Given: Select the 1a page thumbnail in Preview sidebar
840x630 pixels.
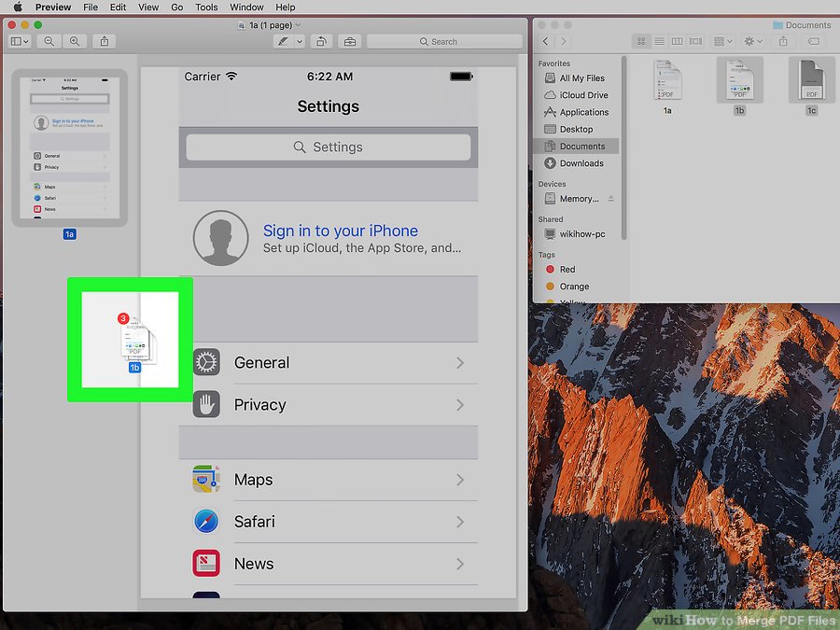Looking at the screenshot, I should pyautogui.click(x=70, y=147).
